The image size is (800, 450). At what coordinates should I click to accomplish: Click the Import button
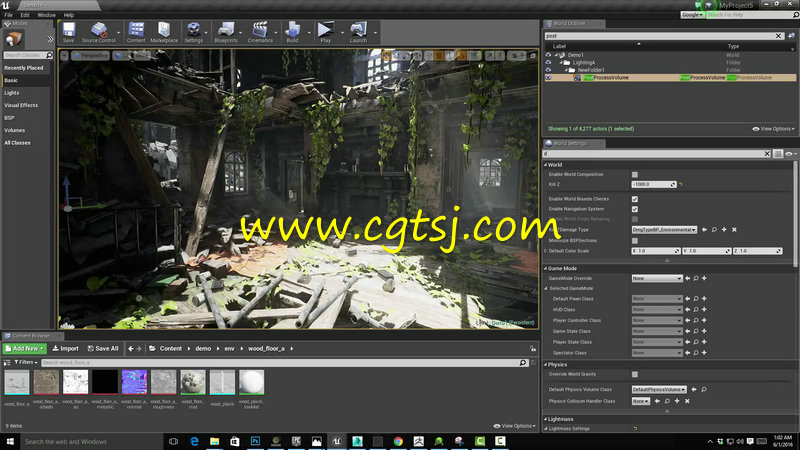point(66,348)
